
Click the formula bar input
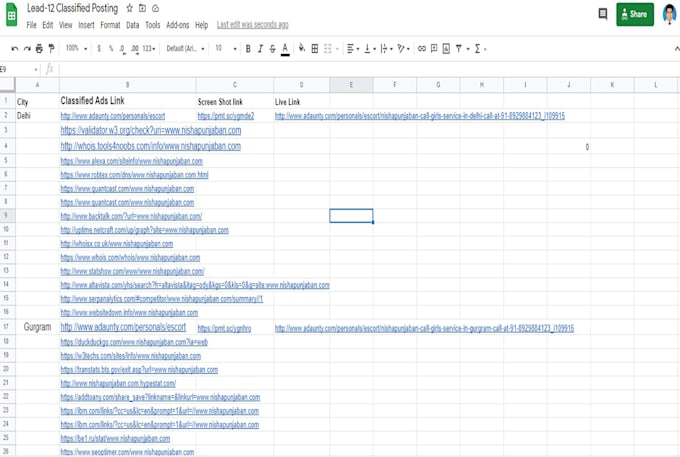click(x=369, y=69)
